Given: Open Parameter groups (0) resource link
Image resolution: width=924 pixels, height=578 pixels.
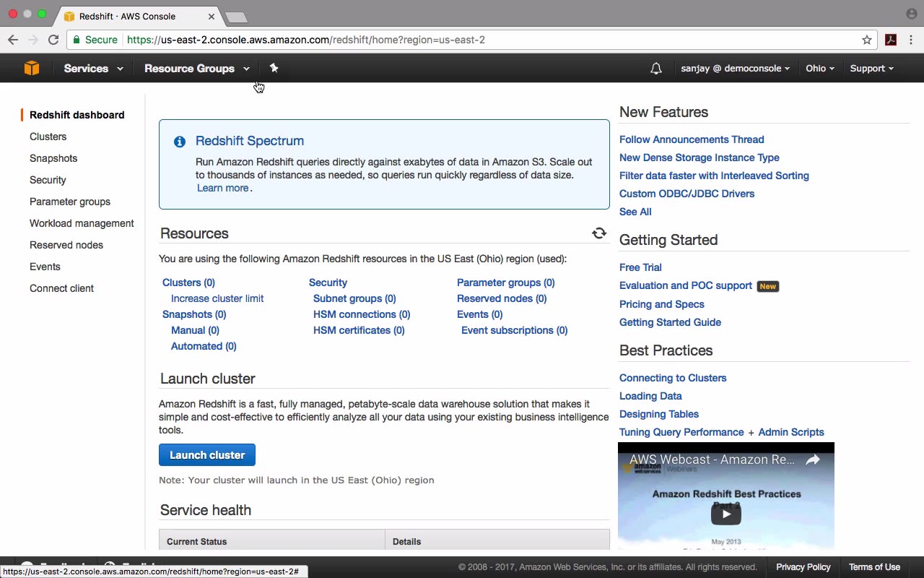Looking at the screenshot, I should 506,282.
